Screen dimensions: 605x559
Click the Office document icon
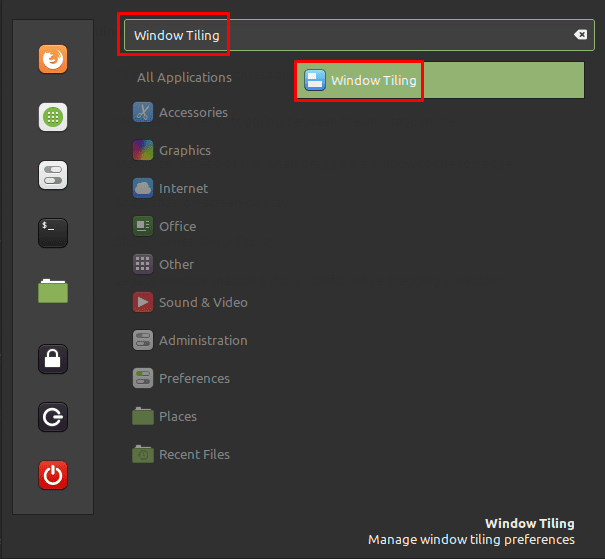pyautogui.click(x=143, y=226)
